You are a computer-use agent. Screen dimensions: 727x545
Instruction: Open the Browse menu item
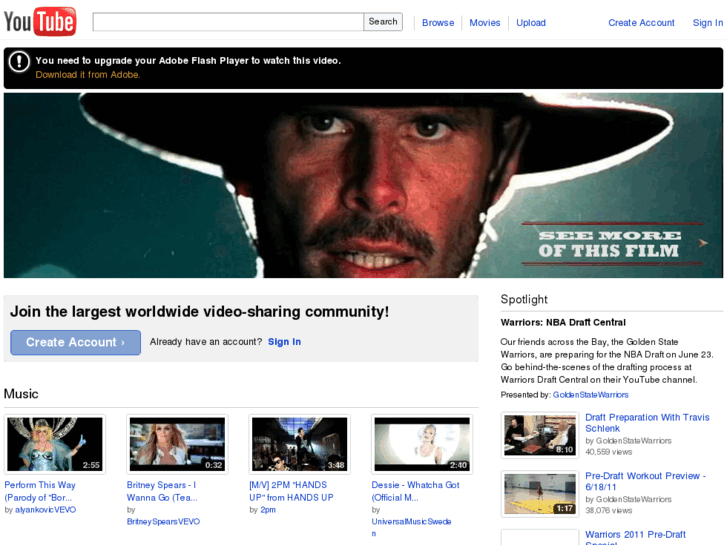pos(438,23)
